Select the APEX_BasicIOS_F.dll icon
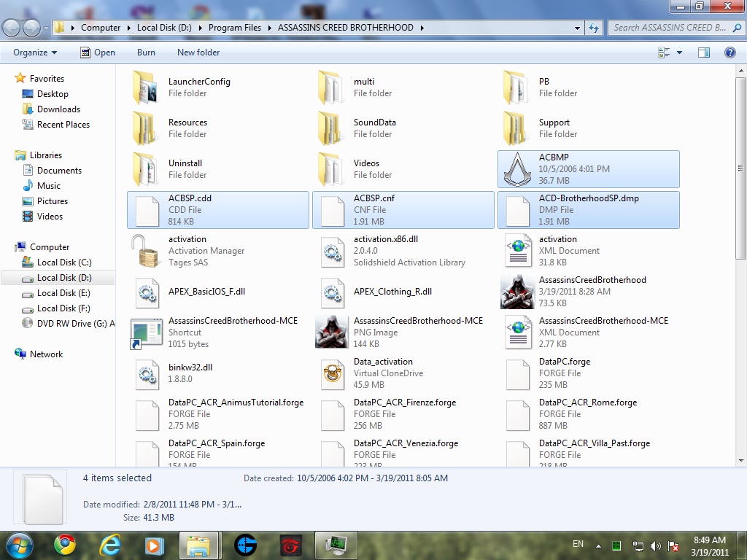Screen dimensions: 747x560 coord(147,292)
